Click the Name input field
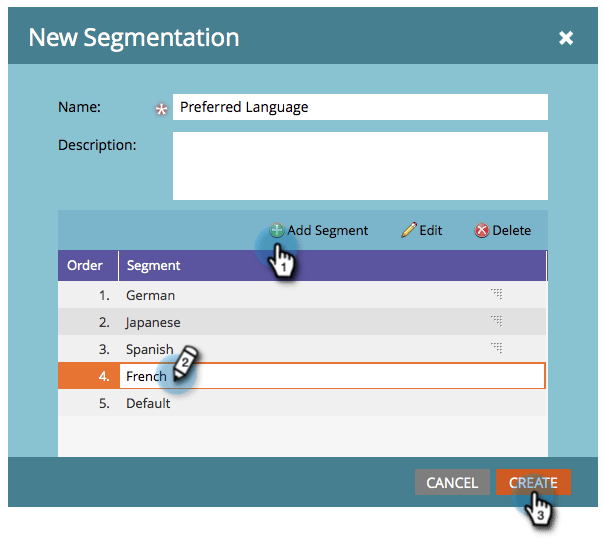 coord(360,107)
